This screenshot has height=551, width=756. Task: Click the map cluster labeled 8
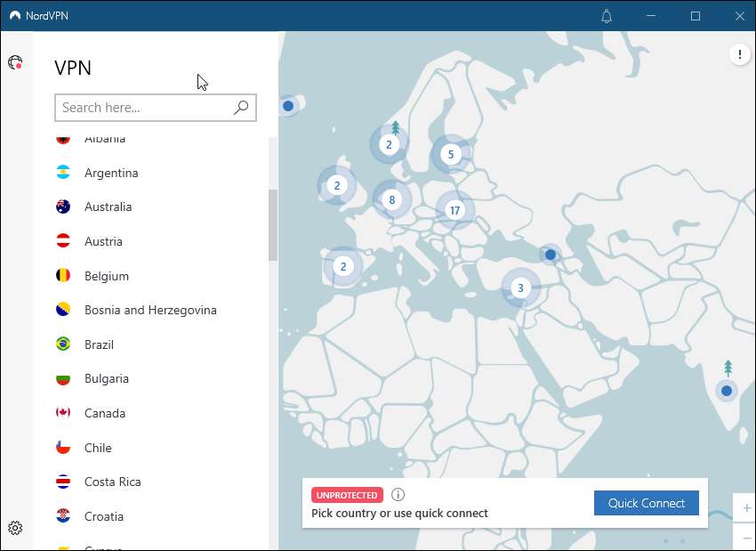pyautogui.click(x=391, y=200)
